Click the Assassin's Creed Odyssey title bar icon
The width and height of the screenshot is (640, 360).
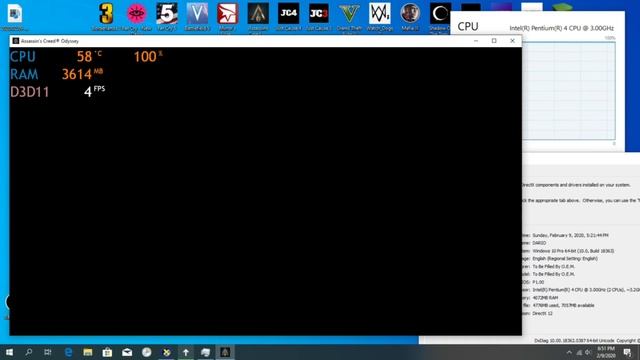pyautogui.click(x=16, y=41)
